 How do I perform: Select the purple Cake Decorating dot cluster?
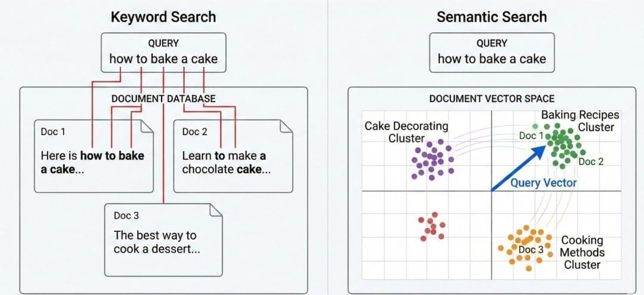point(432,160)
